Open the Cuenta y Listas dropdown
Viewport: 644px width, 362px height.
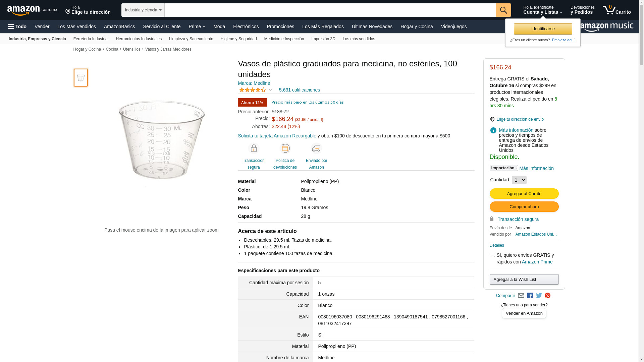(543, 10)
